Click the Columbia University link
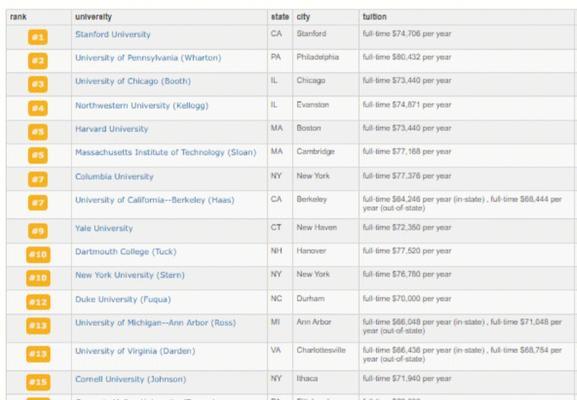This screenshot has height=400, width=577. tap(114, 177)
